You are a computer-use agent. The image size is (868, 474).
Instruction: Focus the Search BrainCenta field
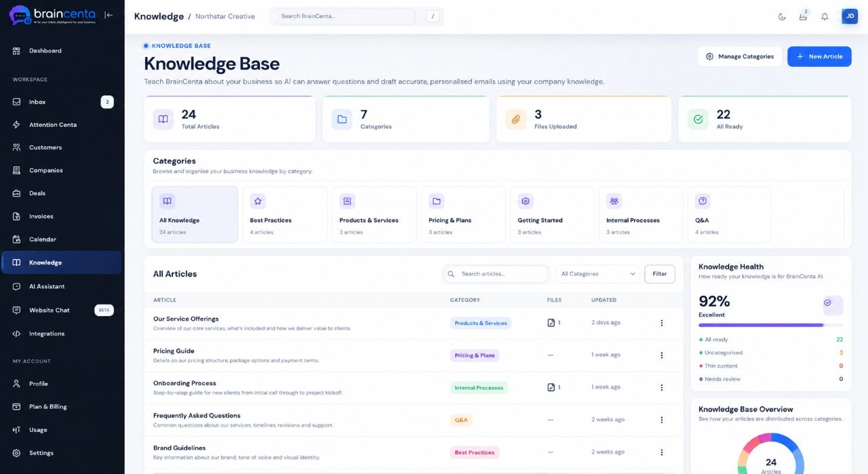(343, 16)
